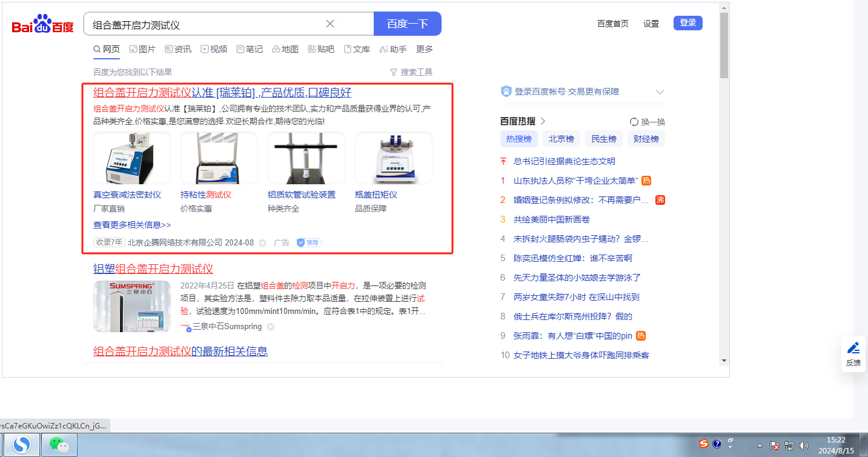Show hidden tray icons
The image size is (868, 457).
tap(760, 445)
